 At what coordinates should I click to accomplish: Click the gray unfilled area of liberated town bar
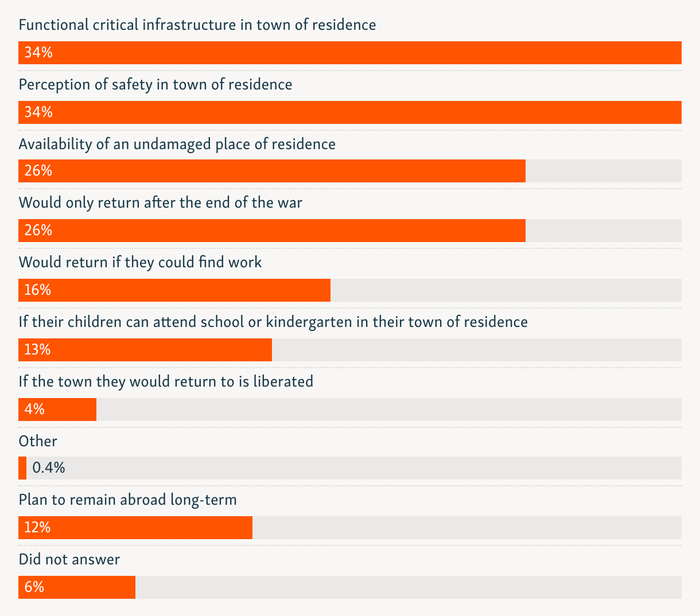click(x=389, y=410)
